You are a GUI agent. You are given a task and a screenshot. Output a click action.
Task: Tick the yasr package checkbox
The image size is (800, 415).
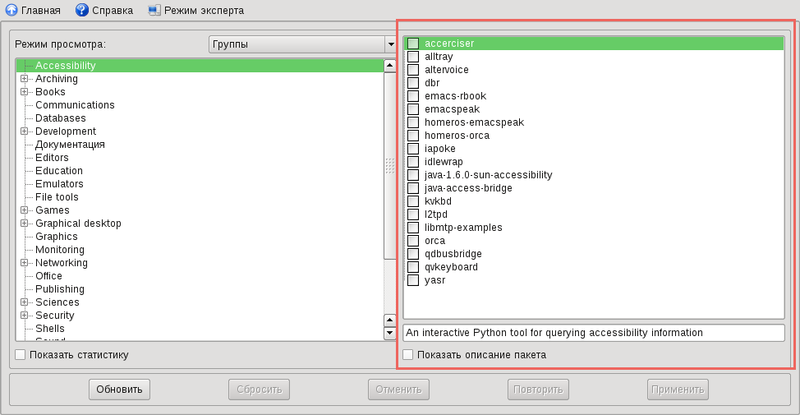click(x=413, y=280)
